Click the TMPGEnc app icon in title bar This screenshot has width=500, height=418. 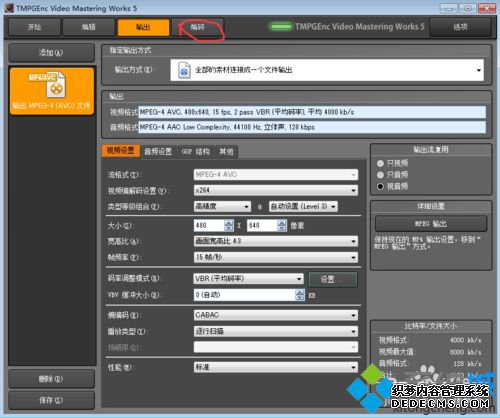coord(9,8)
